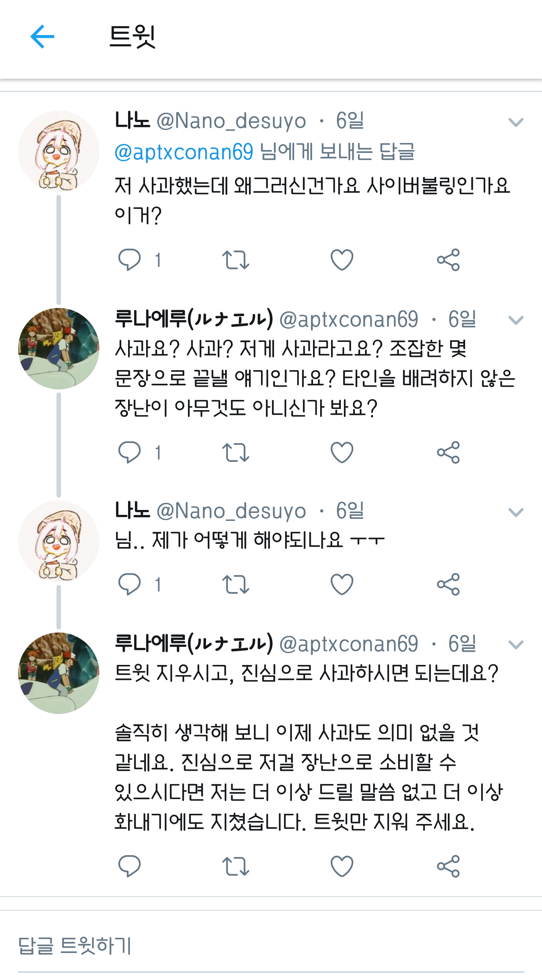Open the chevron on the last 루나에루 tweet
The width and height of the screenshot is (542, 980).
click(x=516, y=645)
